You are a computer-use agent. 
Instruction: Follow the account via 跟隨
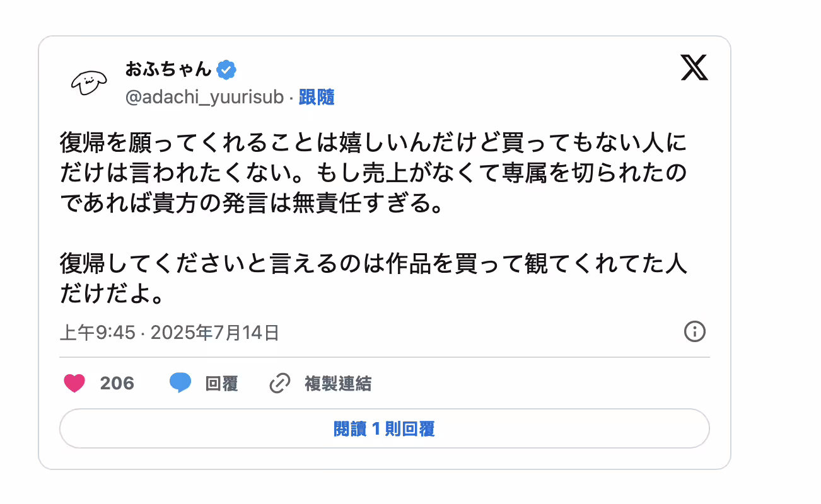(317, 98)
